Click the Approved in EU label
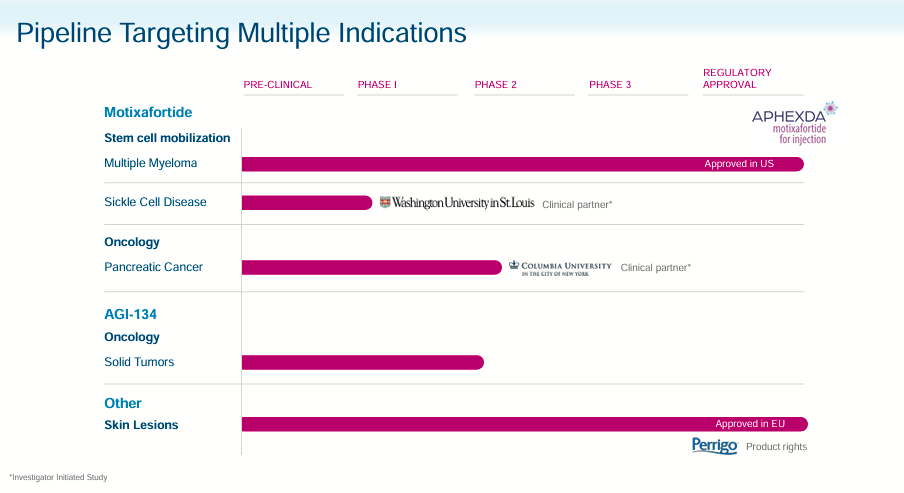The width and height of the screenshot is (904, 493). [x=750, y=424]
